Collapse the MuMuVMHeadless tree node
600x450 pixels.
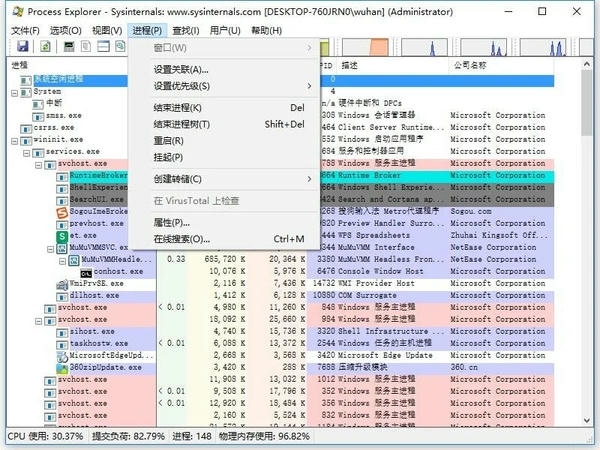click(63, 261)
